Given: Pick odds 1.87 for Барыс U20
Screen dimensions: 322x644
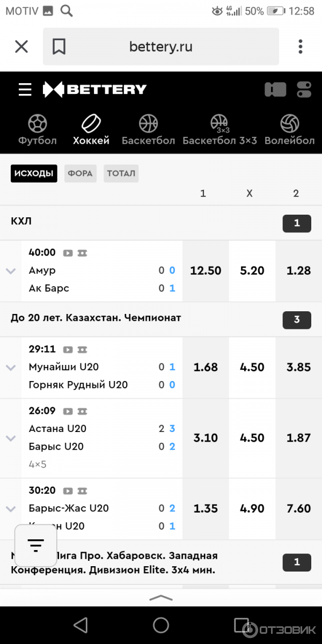Looking at the screenshot, I should [298, 438].
